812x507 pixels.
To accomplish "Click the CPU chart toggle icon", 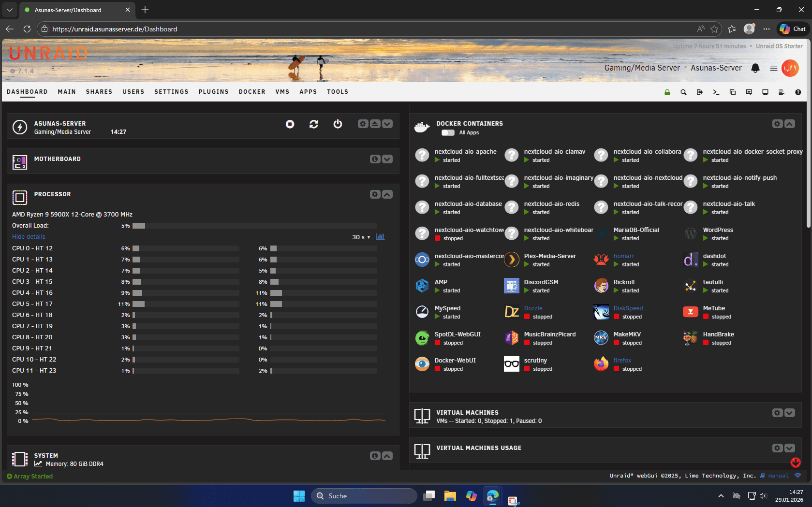I will coord(380,237).
